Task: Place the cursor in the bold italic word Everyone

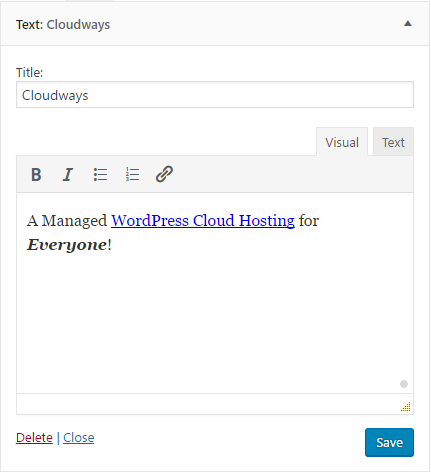Action: pyautogui.click(x=67, y=245)
